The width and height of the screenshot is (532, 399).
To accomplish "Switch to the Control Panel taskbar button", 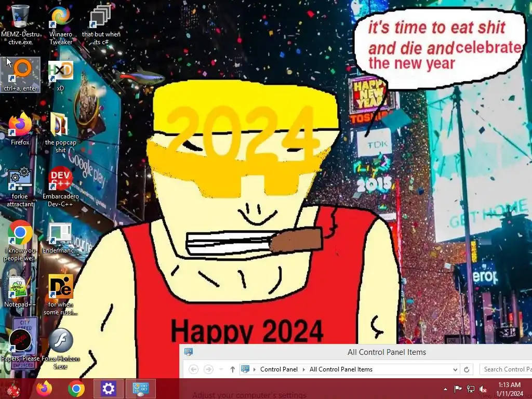I will pos(140,389).
